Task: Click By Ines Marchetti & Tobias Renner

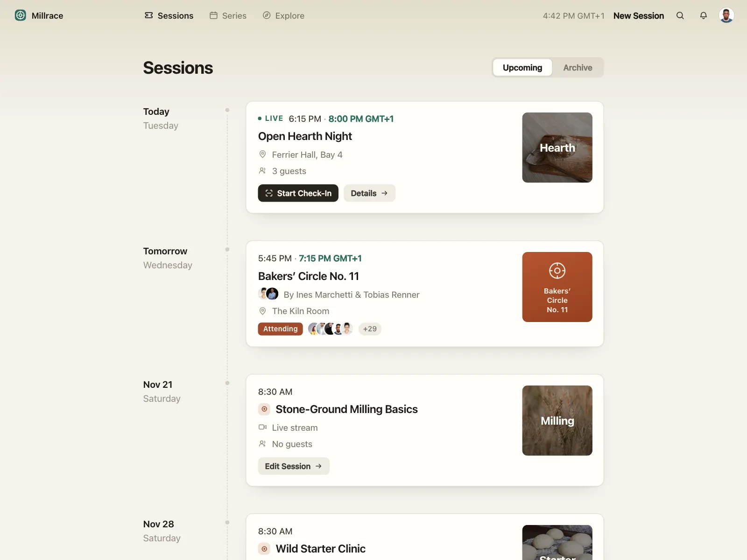Action: 352,294
